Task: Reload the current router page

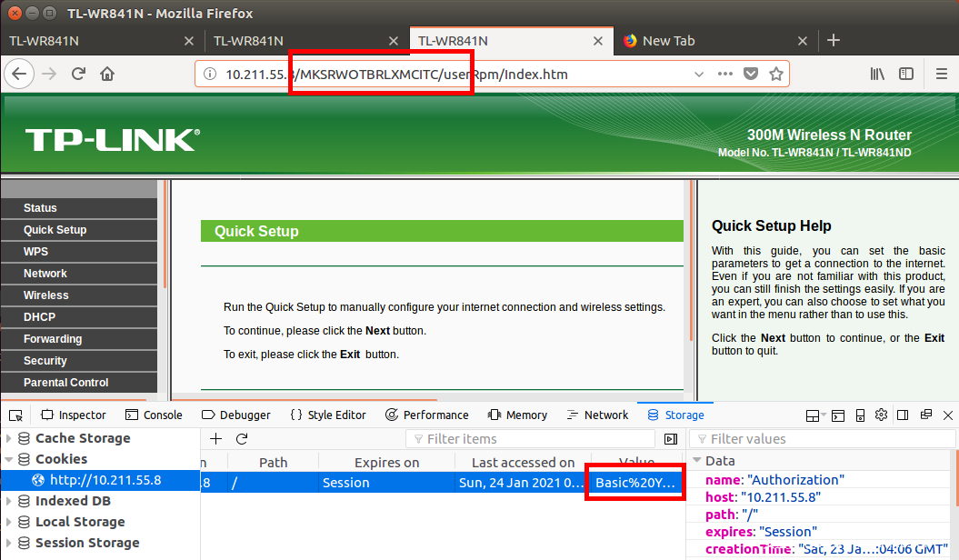Action: 79,75
